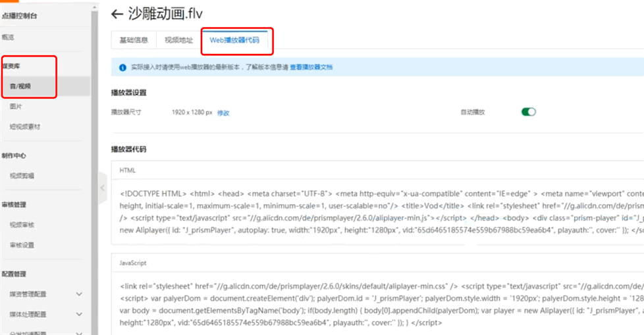Click the 查看播放器文档 link
The width and height of the screenshot is (644, 335).
[x=311, y=67]
